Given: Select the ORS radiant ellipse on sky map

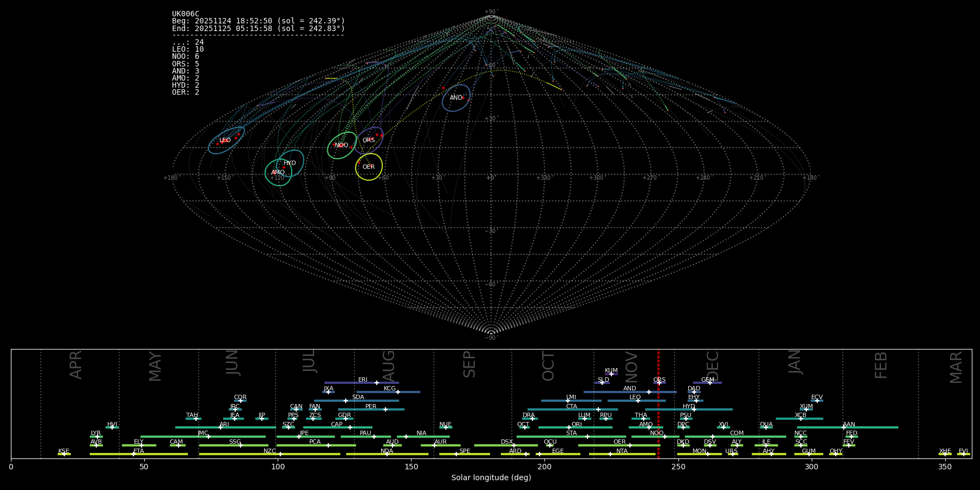Looking at the screenshot, I should click(369, 140).
